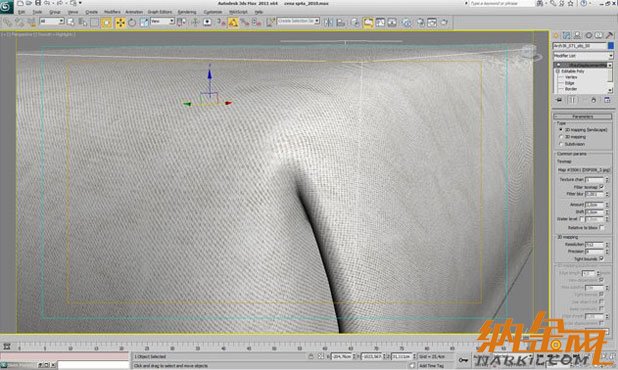The height and width of the screenshot is (370, 618).
Task: Toggle the Keyboard Shortcut Override icon
Action: 207,22
